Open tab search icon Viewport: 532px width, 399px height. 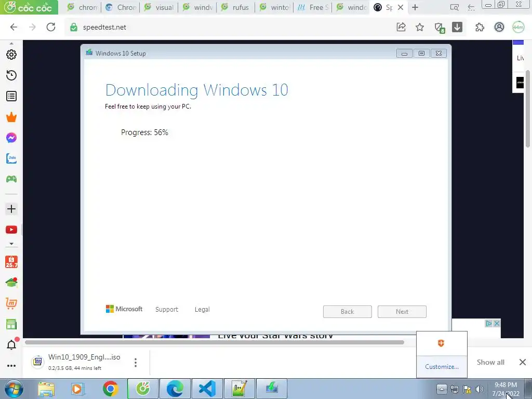454,7
